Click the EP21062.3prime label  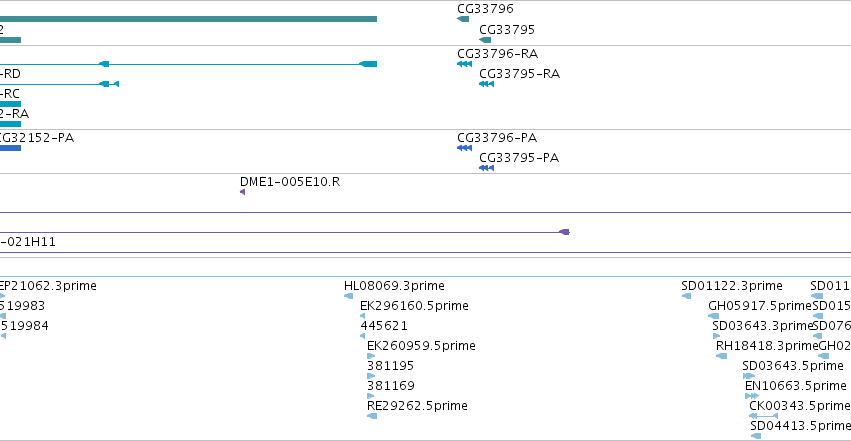coord(48,286)
